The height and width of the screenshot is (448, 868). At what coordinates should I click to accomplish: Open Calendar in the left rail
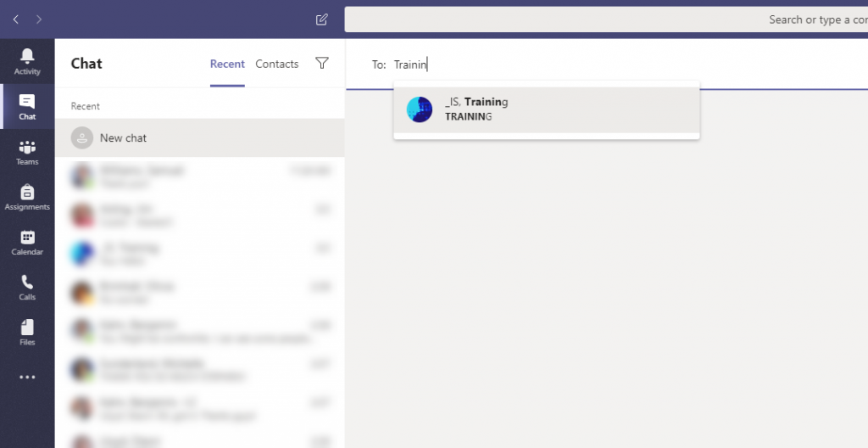(27, 242)
